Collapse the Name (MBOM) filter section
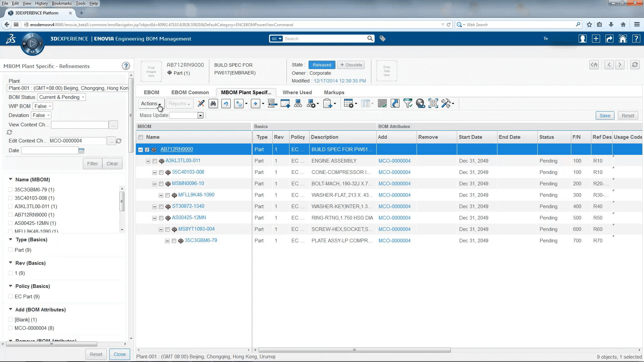Screen dimensions: 644x362 [x=11, y=179]
